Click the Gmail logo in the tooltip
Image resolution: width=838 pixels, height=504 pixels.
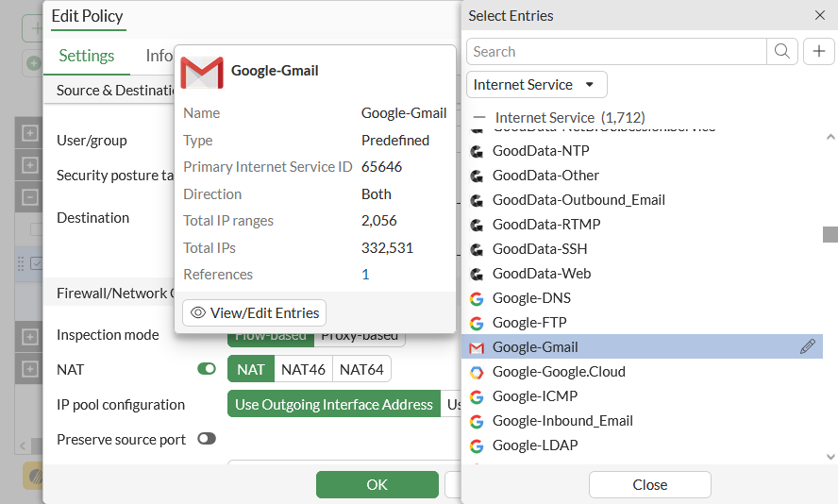[x=201, y=72]
